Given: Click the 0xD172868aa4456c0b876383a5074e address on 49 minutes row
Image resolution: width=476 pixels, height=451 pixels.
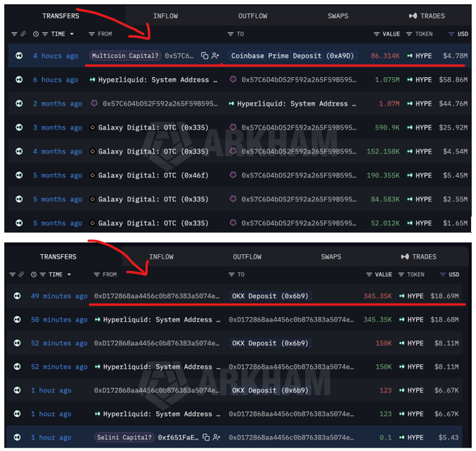Looking at the screenshot, I should pyautogui.click(x=157, y=296).
